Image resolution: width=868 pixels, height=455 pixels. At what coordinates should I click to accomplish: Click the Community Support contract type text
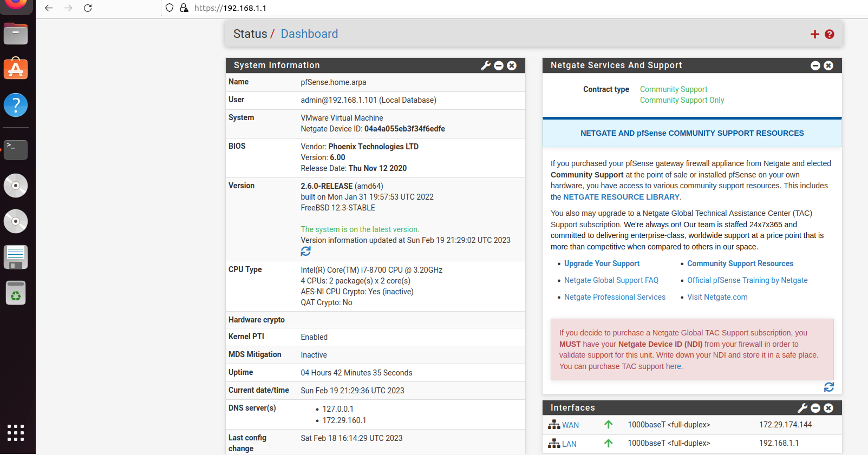coord(674,89)
